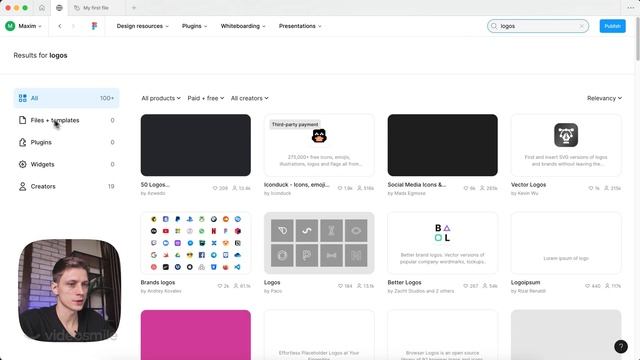The width and height of the screenshot is (640, 360).
Task: Click the Better Logos title link
Action: pos(404,282)
